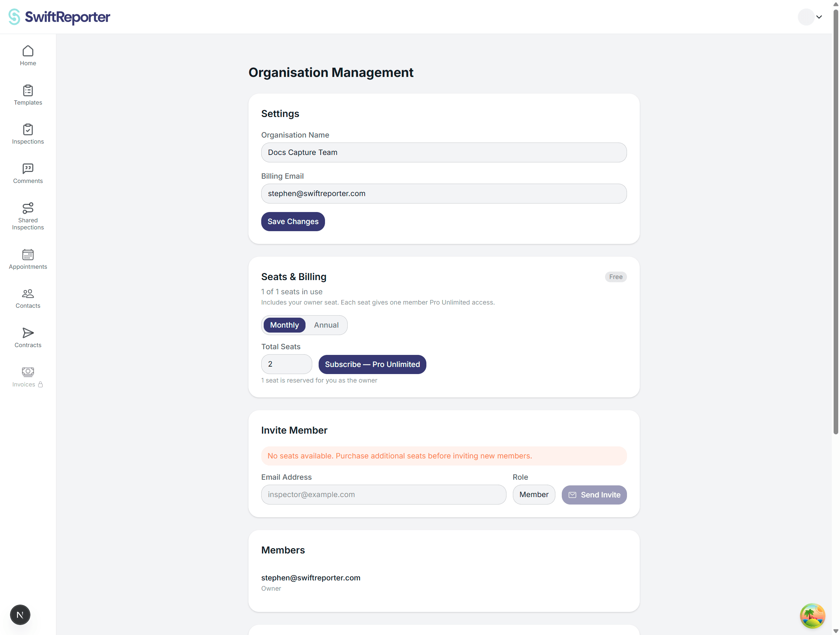The height and width of the screenshot is (635, 840).
Task: Click the invite Email Address field
Action: pyautogui.click(x=383, y=495)
